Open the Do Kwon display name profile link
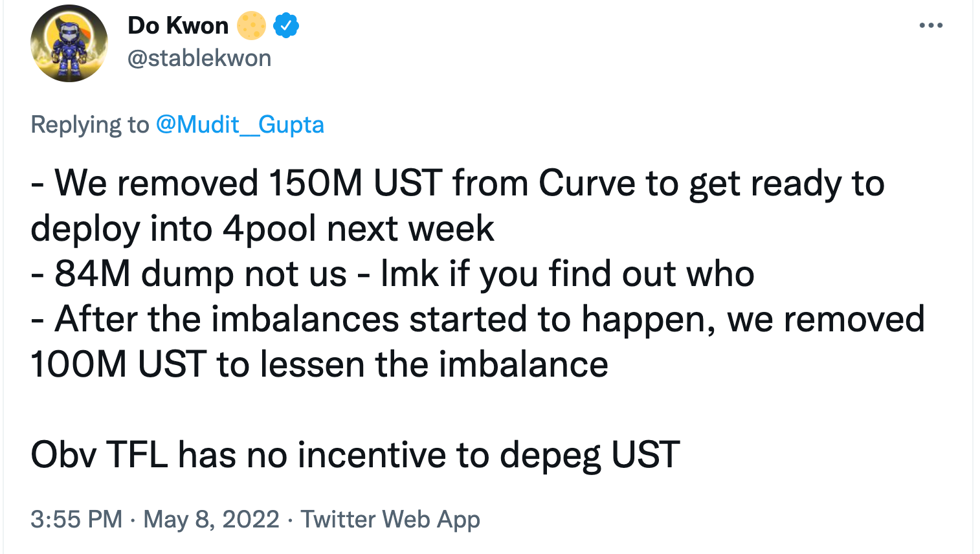This screenshot has height=554, width=980. (178, 26)
